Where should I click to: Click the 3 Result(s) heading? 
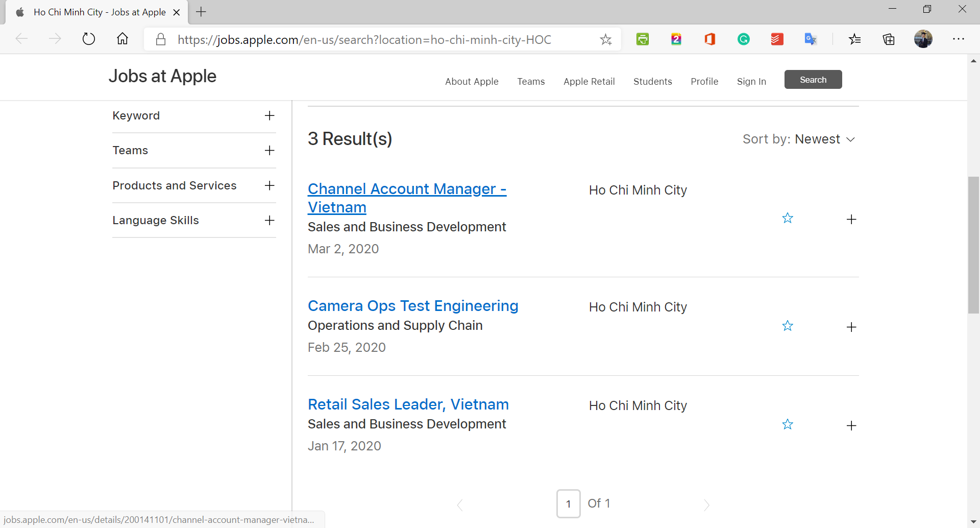(x=350, y=139)
